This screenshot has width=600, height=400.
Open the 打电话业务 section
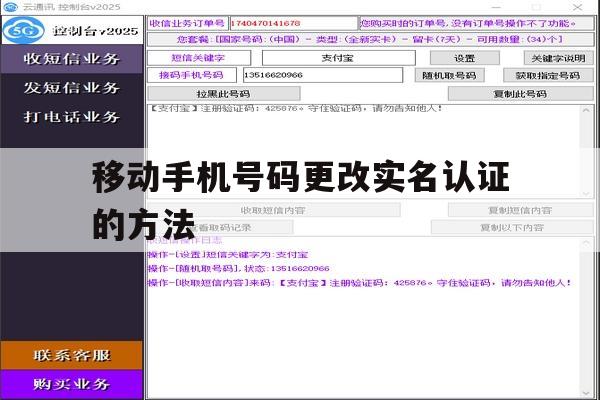coord(72,117)
